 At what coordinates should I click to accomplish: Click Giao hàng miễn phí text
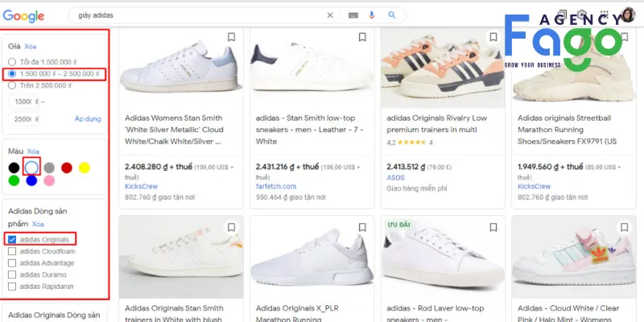tap(417, 189)
